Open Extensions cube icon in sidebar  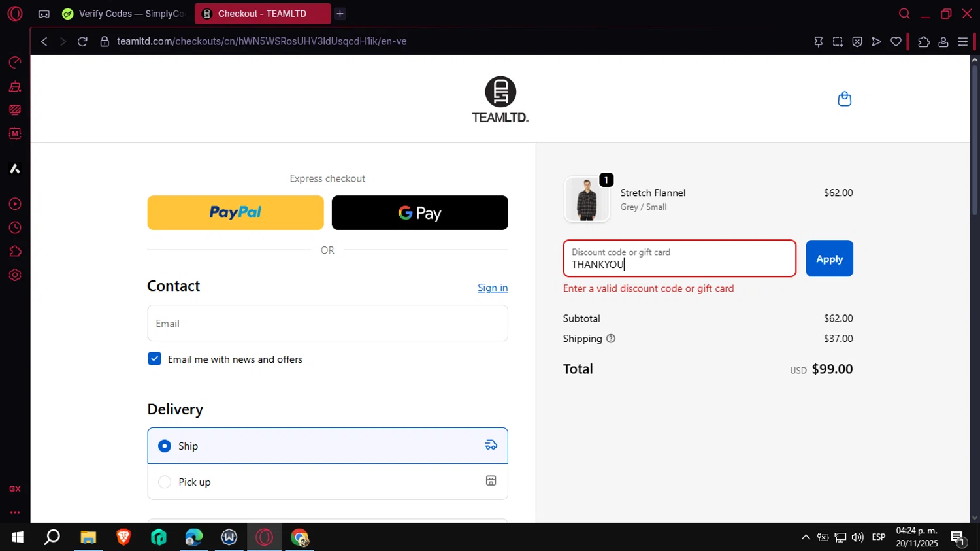pos(15,252)
